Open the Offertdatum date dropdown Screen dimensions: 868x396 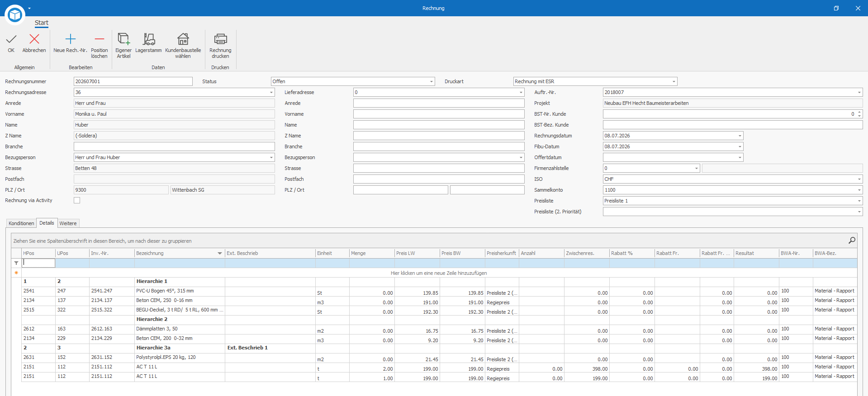(740, 157)
